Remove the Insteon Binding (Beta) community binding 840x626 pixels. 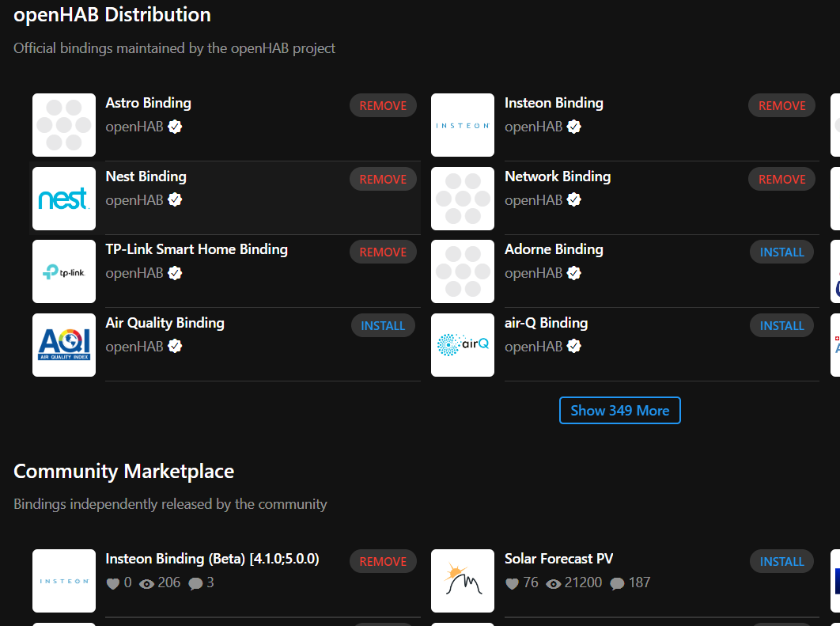click(x=383, y=561)
